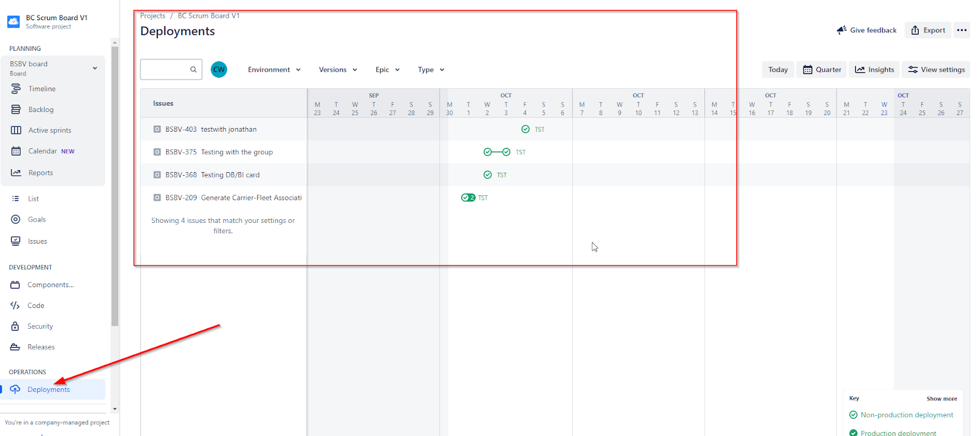Click the Releases ship icon
Viewport: 980px width, 436px height.
tap(15, 347)
